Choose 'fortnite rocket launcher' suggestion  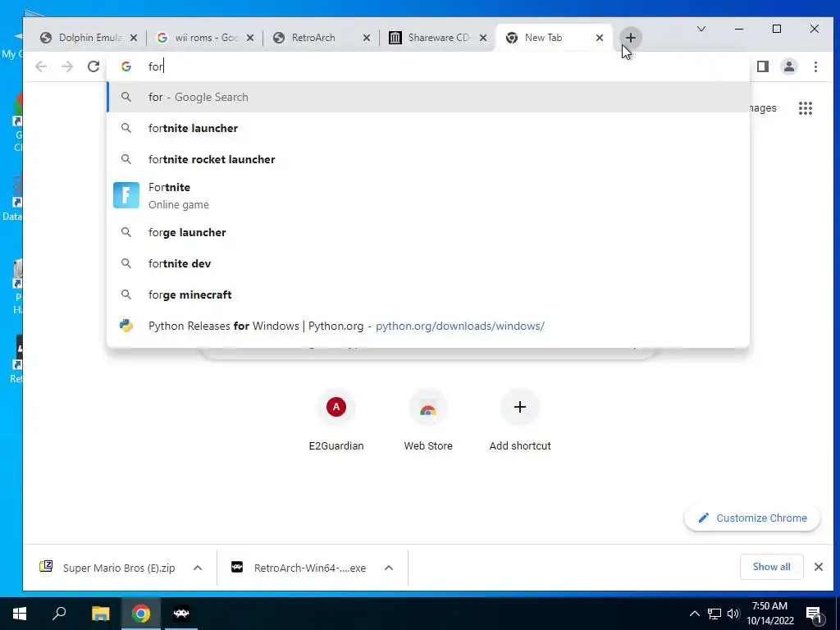point(428,159)
